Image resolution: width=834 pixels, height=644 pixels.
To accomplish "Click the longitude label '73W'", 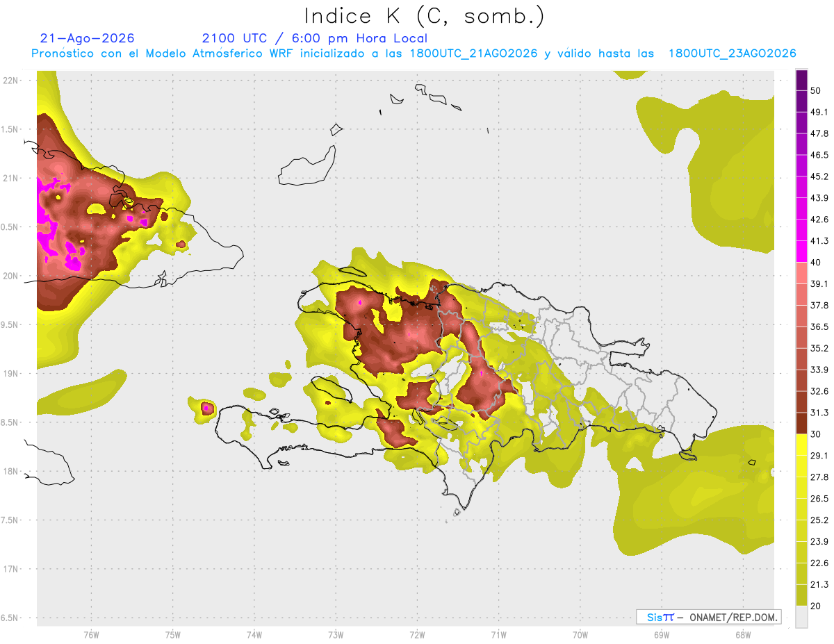I will pos(336,634).
